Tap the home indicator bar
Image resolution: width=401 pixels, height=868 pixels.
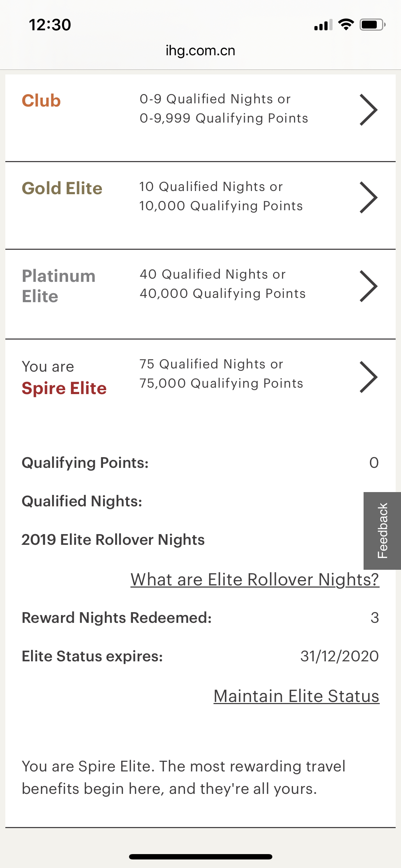[x=201, y=857]
